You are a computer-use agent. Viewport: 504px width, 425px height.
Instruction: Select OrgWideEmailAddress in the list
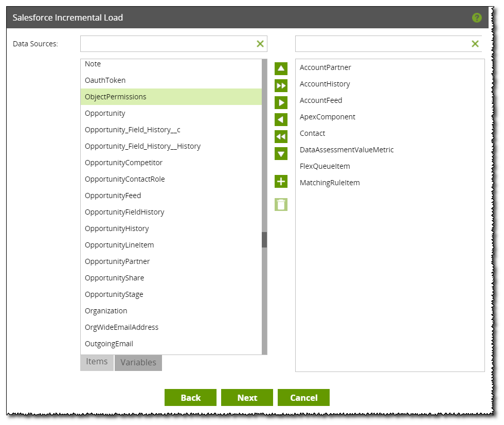[x=171, y=327]
